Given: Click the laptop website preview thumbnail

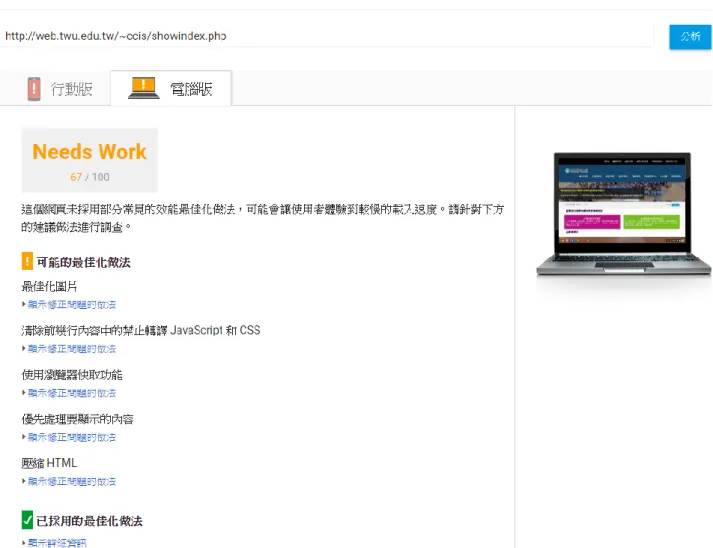Looking at the screenshot, I should [x=623, y=214].
